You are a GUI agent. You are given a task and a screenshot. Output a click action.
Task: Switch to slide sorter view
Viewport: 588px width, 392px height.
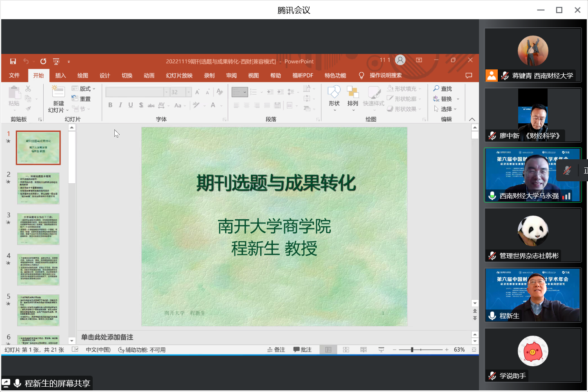click(x=346, y=350)
